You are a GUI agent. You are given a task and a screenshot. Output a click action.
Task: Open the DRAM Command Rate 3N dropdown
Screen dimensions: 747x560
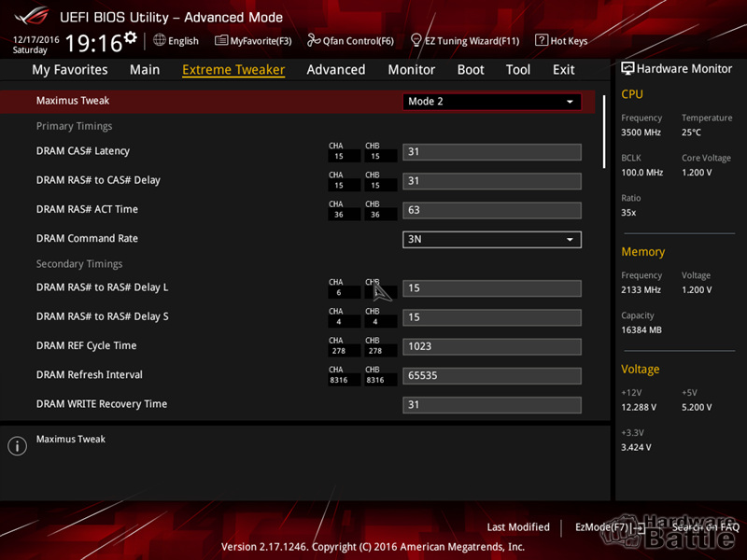492,239
